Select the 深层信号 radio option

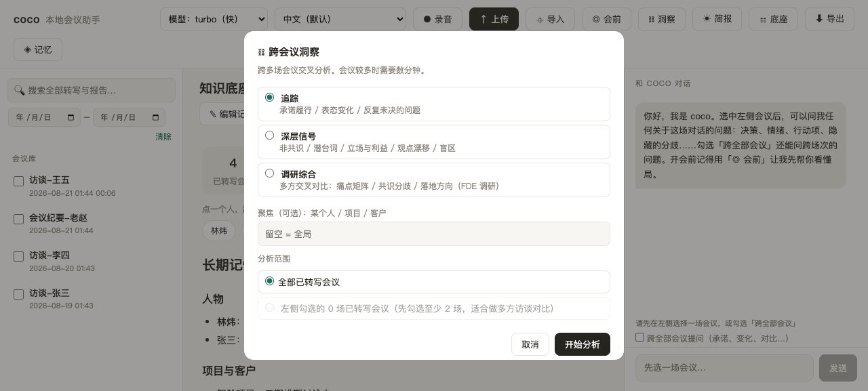click(270, 136)
